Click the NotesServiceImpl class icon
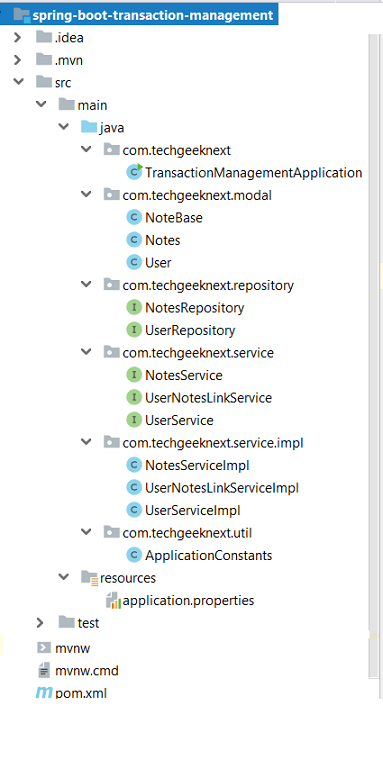This screenshot has width=383, height=769. click(x=134, y=465)
